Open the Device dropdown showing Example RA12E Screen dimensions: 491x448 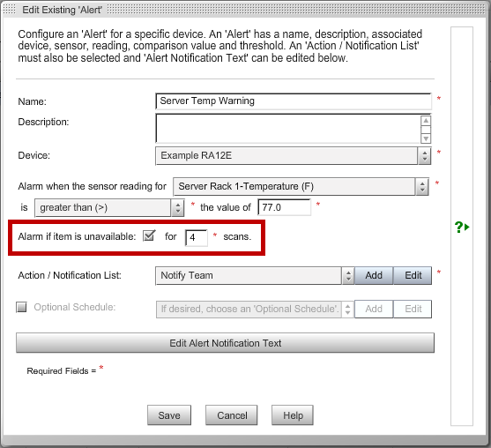[293, 156]
